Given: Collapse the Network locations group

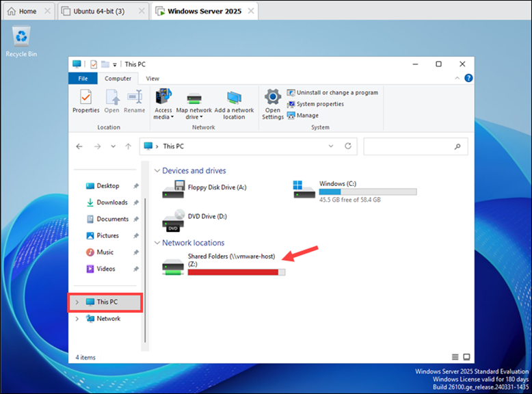Looking at the screenshot, I should (x=157, y=243).
